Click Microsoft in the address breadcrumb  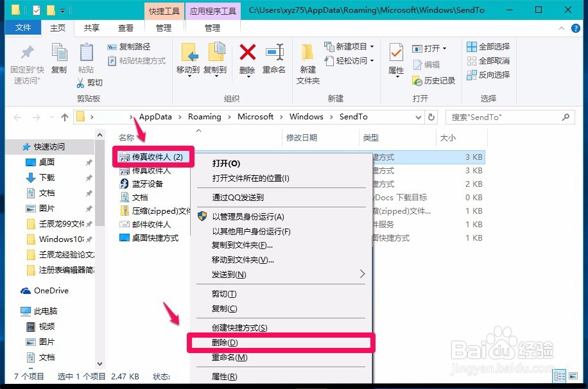click(255, 117)
